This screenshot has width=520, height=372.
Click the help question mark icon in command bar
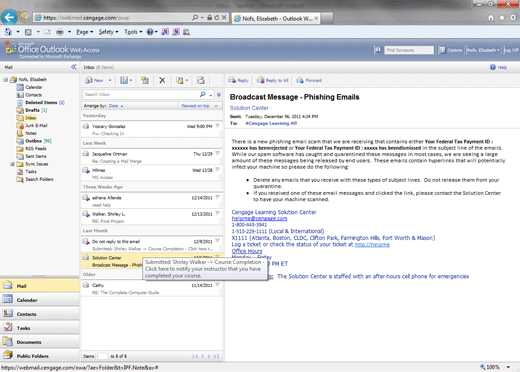coord(150,32)
